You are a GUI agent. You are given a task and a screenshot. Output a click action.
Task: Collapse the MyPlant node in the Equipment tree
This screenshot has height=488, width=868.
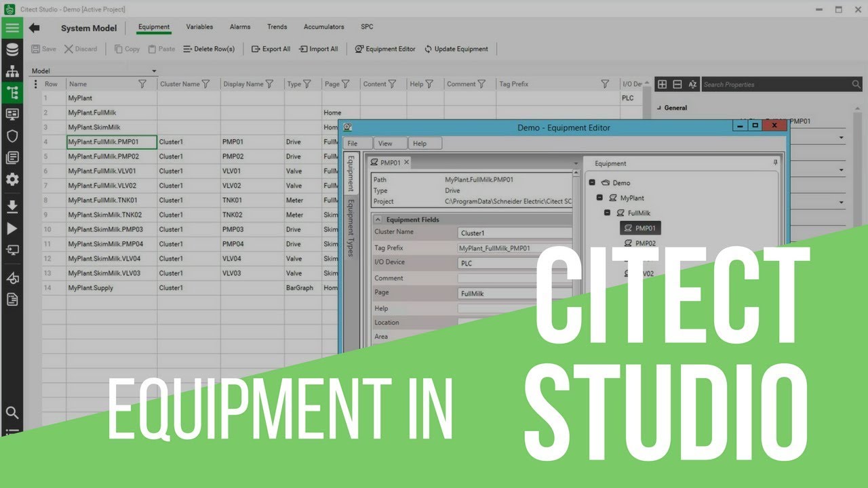point(599,198)
